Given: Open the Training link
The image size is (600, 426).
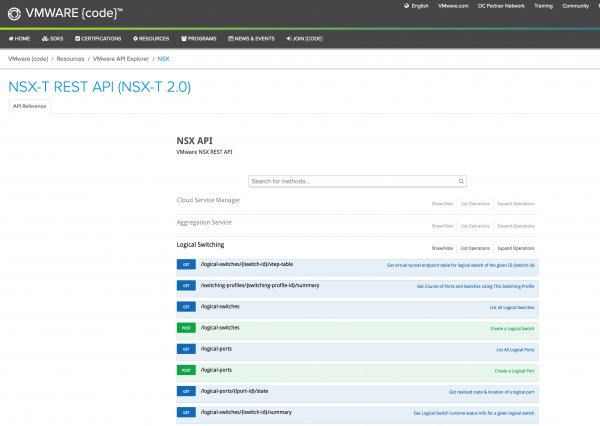Looking at the screenshot, I should (x=543, y=6).
